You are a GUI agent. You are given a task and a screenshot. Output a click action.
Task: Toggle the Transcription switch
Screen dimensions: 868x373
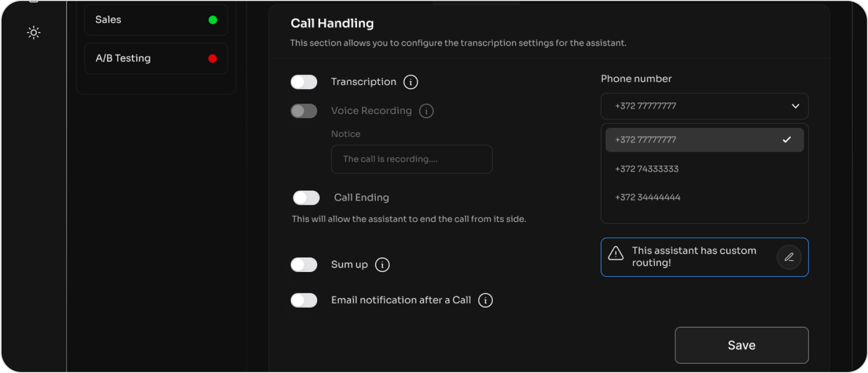coord(304,82)
